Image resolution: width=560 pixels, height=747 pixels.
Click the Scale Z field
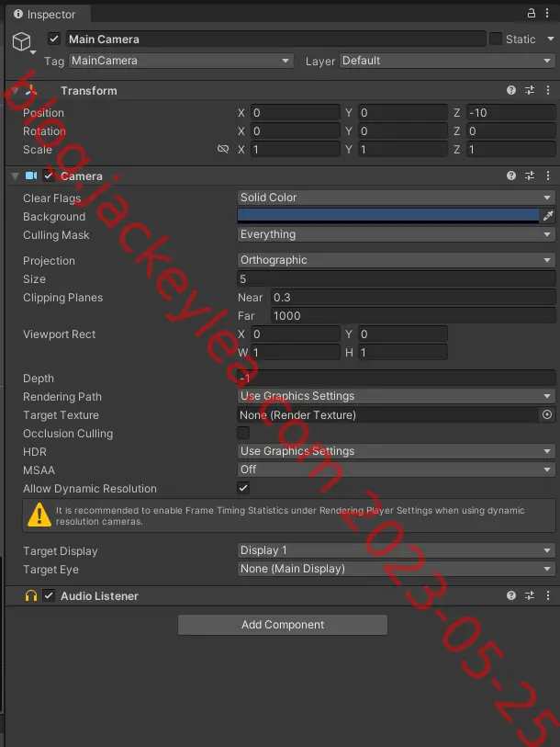[x=511, y=150]
